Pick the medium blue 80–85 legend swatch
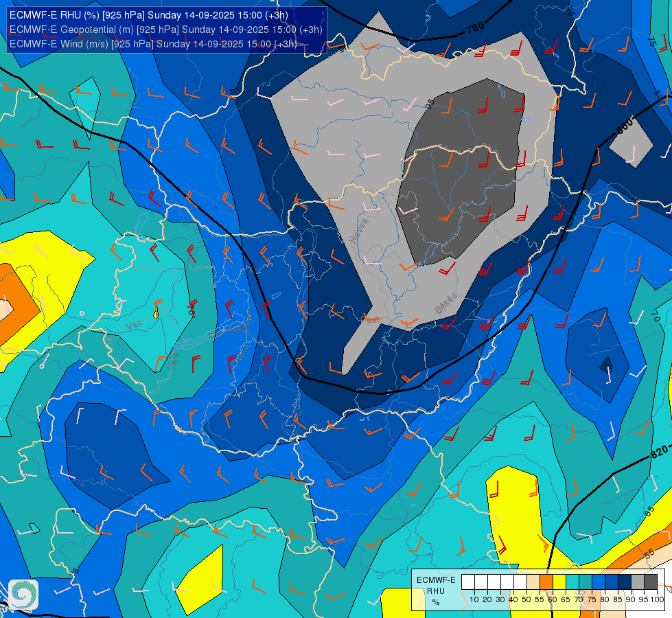The image size is (672, 618). [612, 582]
